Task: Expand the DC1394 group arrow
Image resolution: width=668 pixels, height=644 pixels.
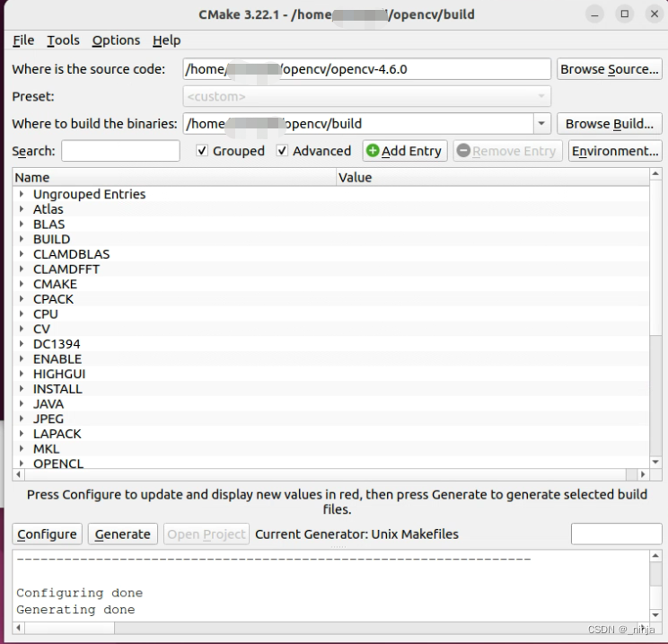Action: pyautogui.click(x=21, y=343)
